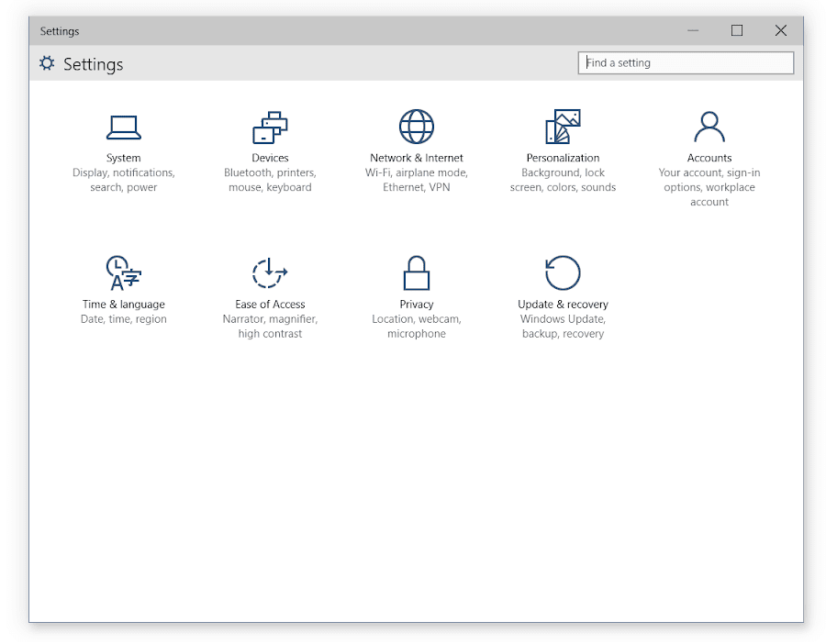
Task: Click the Narrator, magnifier, high contrast label
Action: coord(270,327)
